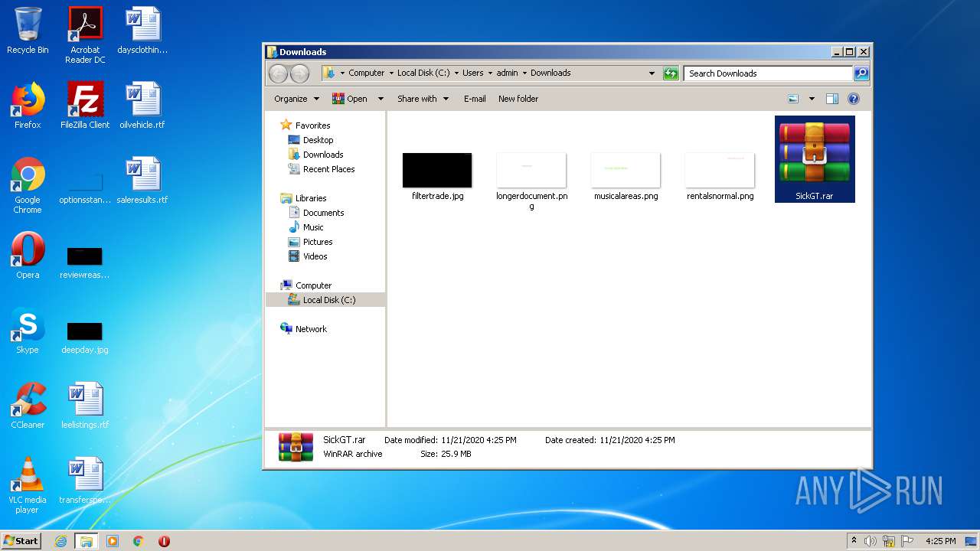Show hidden tray icons arrow
The width and height of the screenshot is (980, 551).
click(854, 541)
